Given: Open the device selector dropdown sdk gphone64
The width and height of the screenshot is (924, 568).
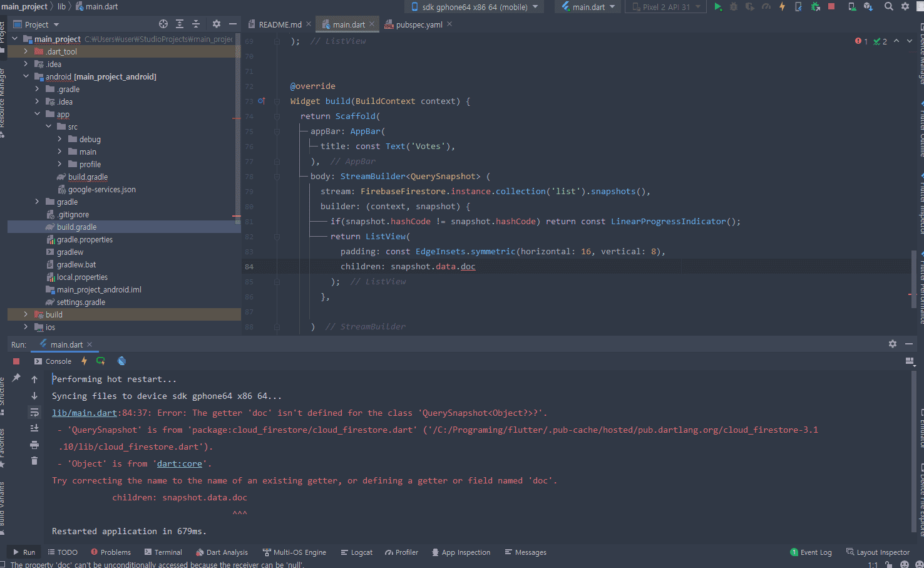Looking at the screenshot, I should tap(475, 7).
